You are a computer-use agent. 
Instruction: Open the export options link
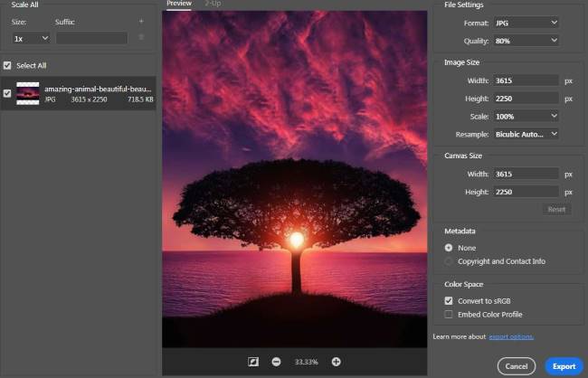tap(511, 336)
